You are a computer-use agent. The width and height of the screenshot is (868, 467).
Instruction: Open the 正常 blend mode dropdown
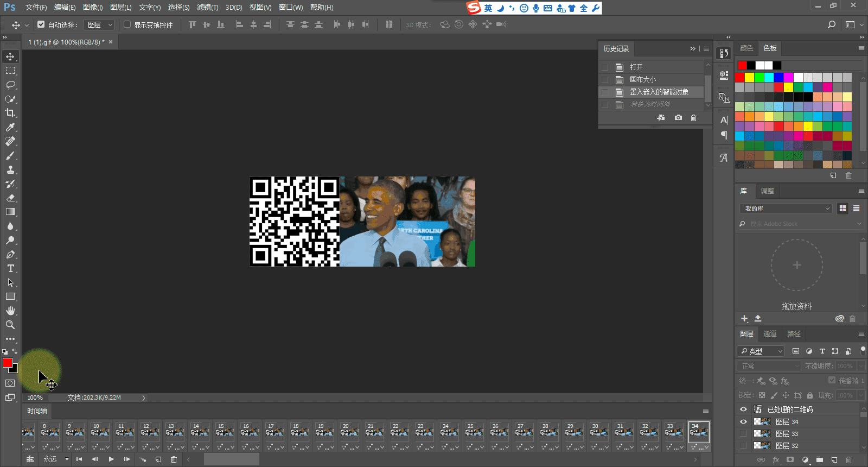769,366
